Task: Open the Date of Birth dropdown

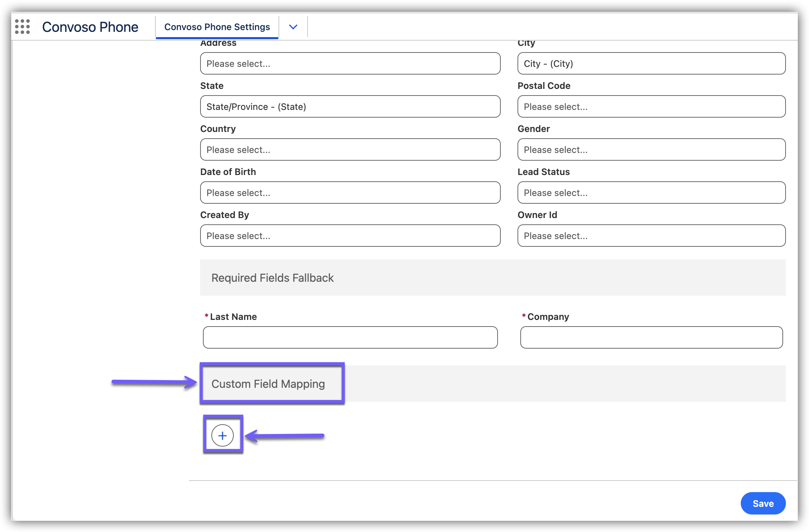Action: click(350, 192)
